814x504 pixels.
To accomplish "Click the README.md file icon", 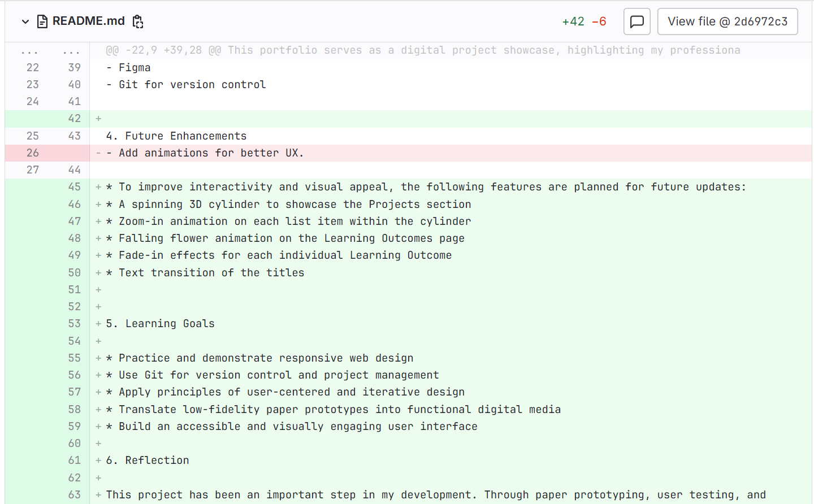I will 42,21.
